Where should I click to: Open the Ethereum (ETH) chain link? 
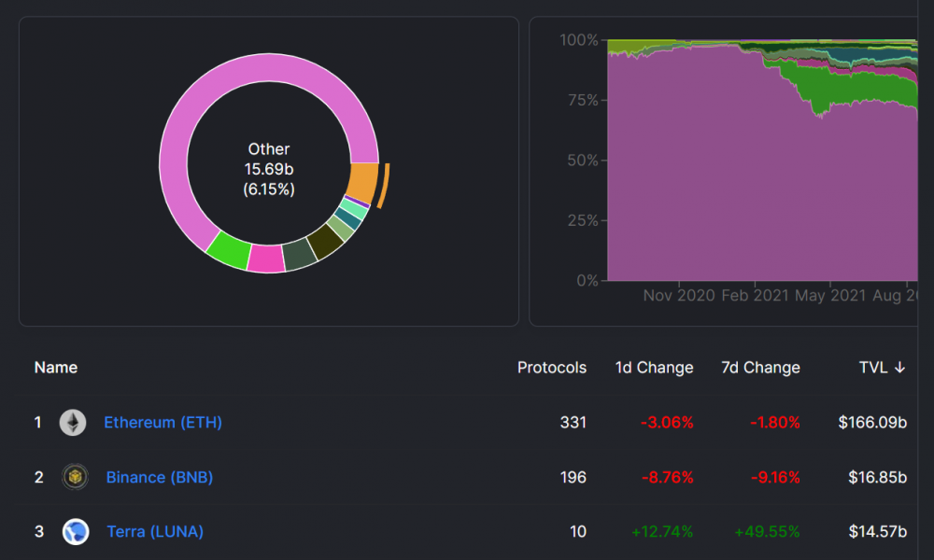click(163, 423)
